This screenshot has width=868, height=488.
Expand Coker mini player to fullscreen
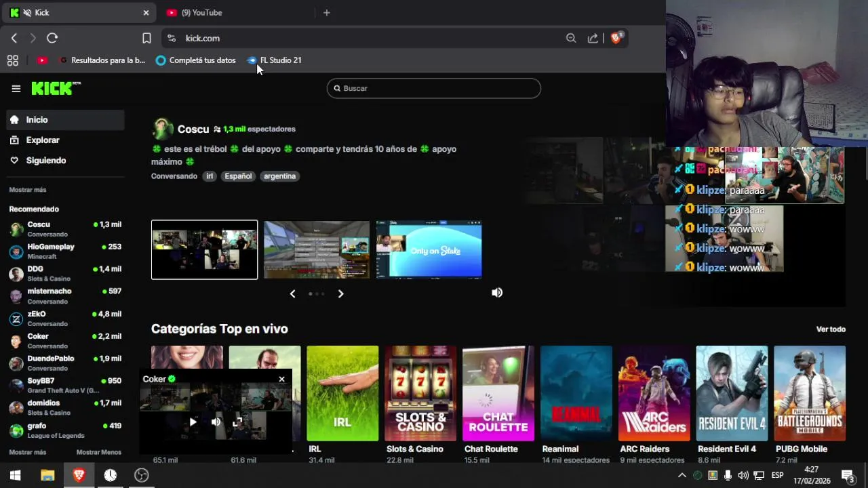coord(237,422)
